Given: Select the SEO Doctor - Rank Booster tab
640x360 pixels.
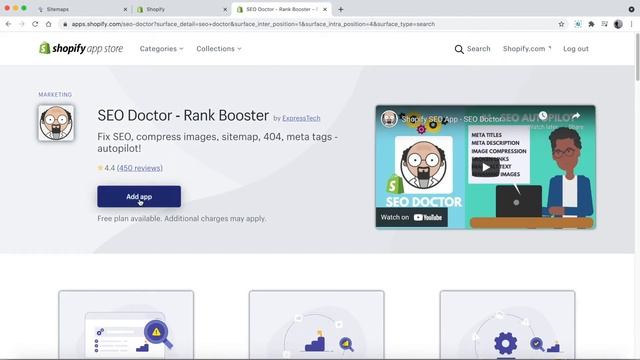Looking at the screenshot, I should [x=282, y=9].
